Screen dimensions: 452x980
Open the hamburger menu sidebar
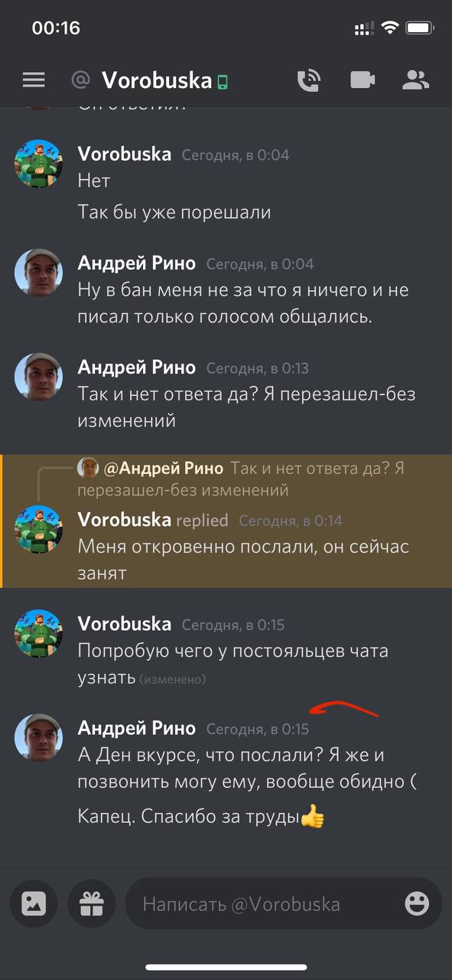(x=34, y=80)
